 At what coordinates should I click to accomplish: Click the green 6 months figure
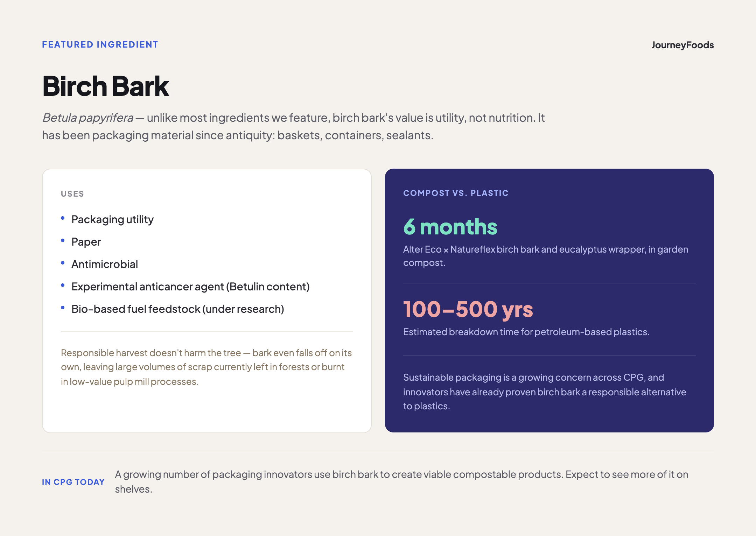coord(450,227)
